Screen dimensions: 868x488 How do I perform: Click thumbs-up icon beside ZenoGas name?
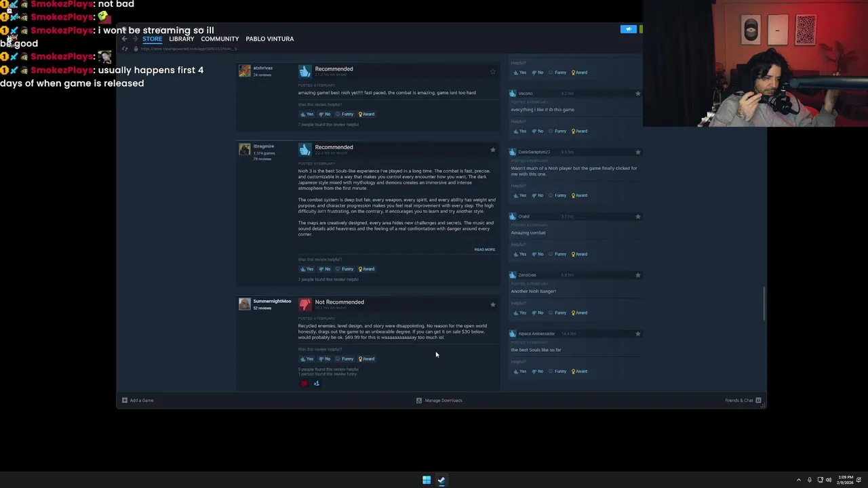[513, 275]
